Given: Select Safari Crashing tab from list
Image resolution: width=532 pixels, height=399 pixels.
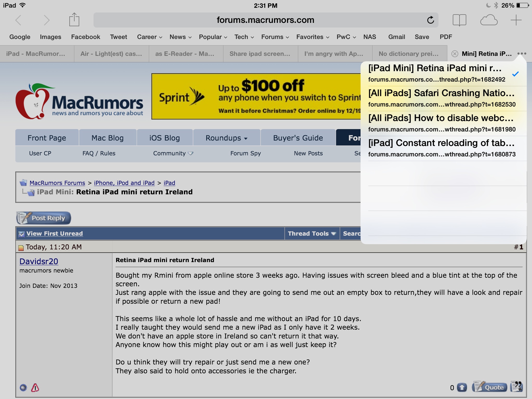Looking at the screenshot, I should [x=443, y=99].
